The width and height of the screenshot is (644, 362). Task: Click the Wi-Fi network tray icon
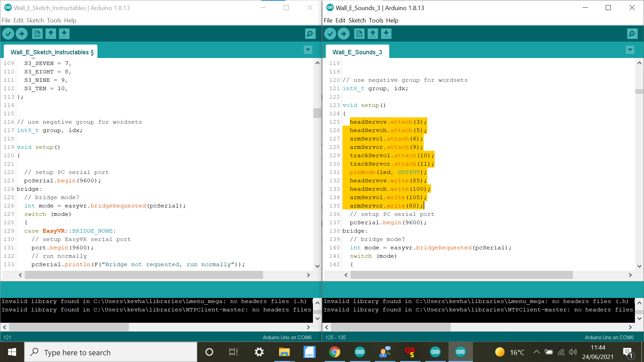coord(561,352)
